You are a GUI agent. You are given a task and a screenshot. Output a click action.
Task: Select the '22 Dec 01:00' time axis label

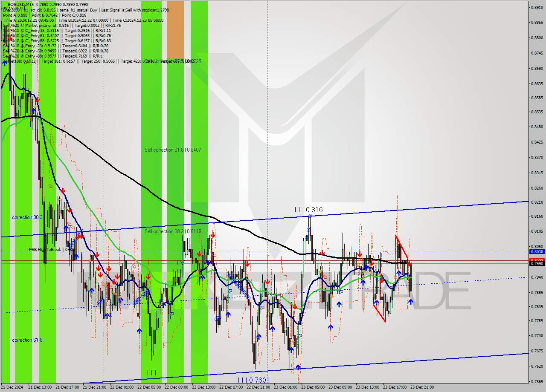click(122, 387)
